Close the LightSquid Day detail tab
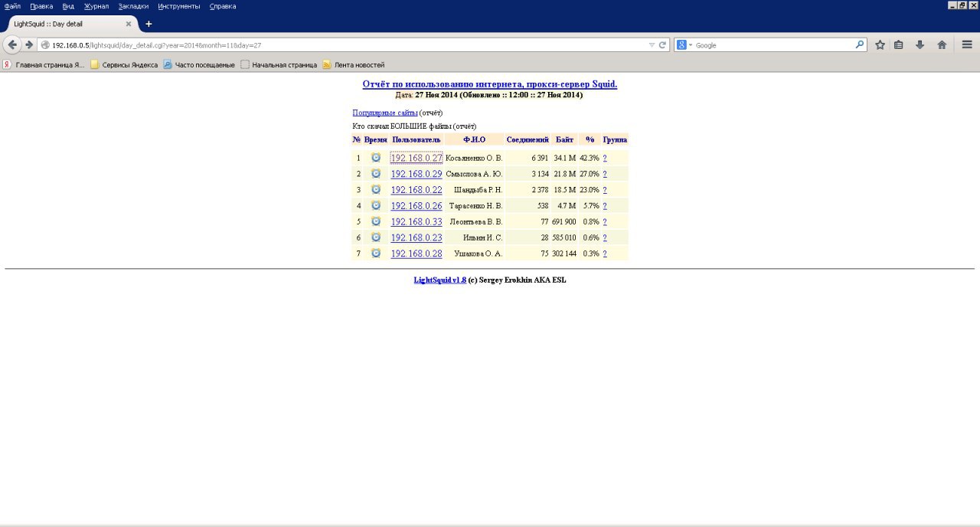Screen dimensions: 980x527 pyautogui.click(x=129, y=24)
